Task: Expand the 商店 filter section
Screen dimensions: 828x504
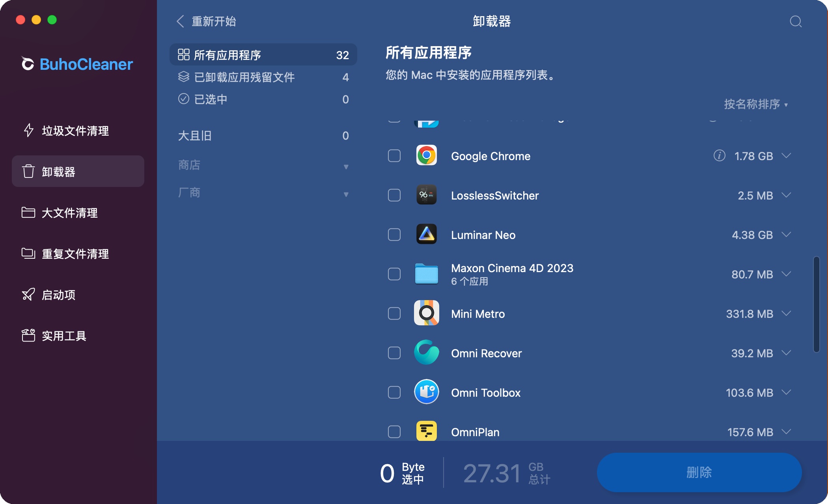Action: tap(263, 165)
